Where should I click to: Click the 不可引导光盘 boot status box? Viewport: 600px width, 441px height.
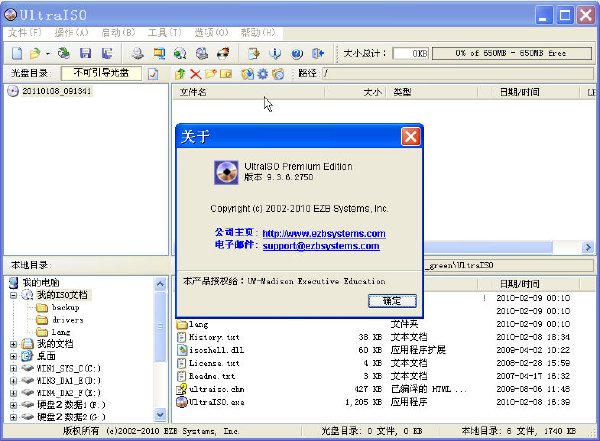101,73
